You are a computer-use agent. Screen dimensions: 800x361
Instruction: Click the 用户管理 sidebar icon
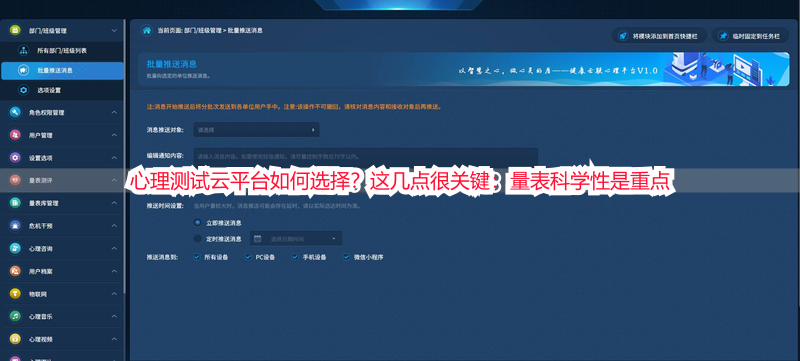click(x=15, y=135)
